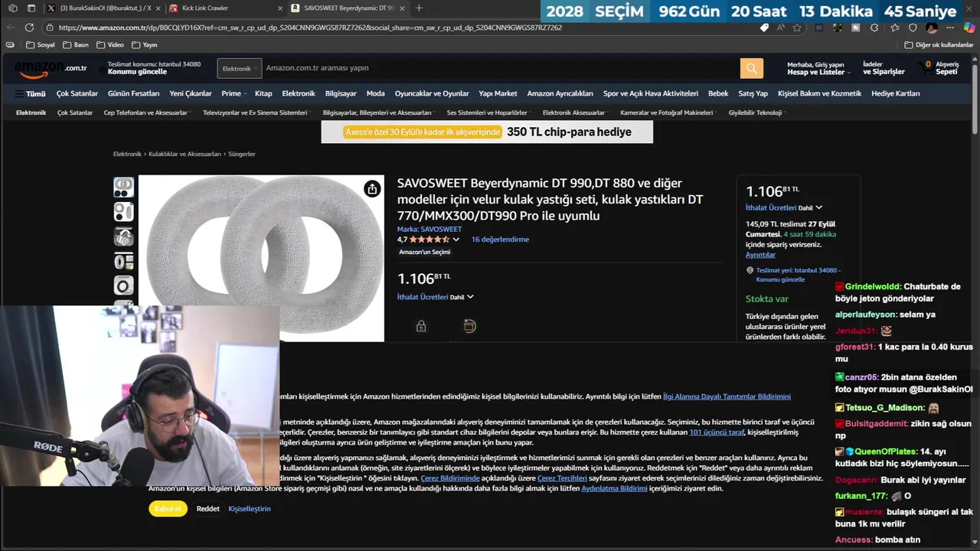View site information lock icon in address bar
This screenshot has height=551, width=980.
(50, 27)
